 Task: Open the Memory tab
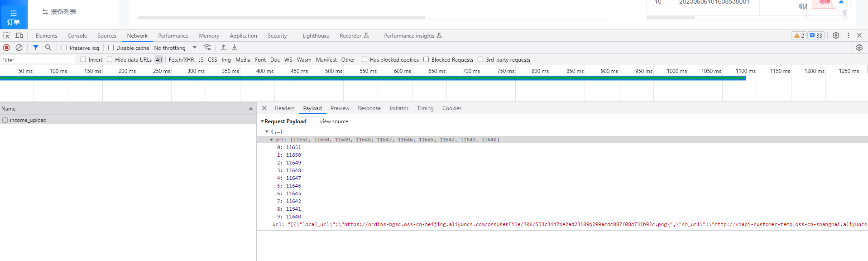click(209, 36)
